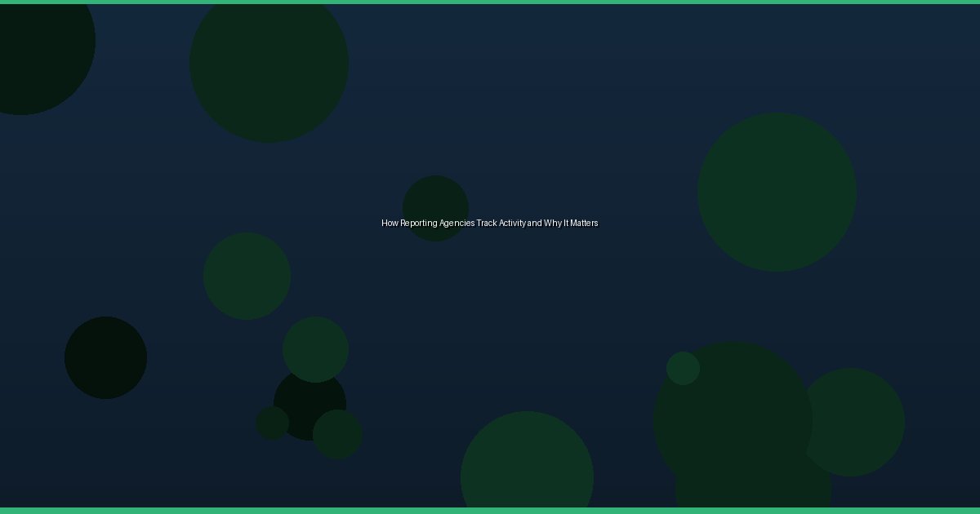The width and height of the screenshot is (980, 514).
Task: Click the word "Reporting" in the title
Action: click(418, 223)
